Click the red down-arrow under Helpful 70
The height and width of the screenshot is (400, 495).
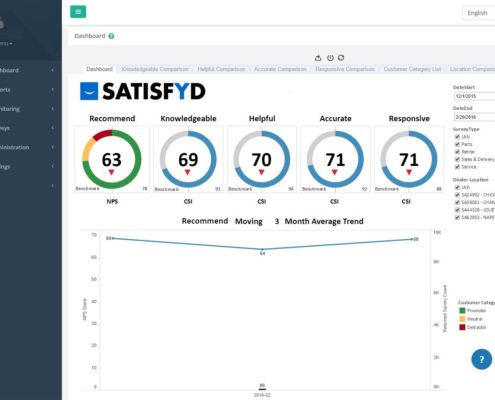pos(261,172)
